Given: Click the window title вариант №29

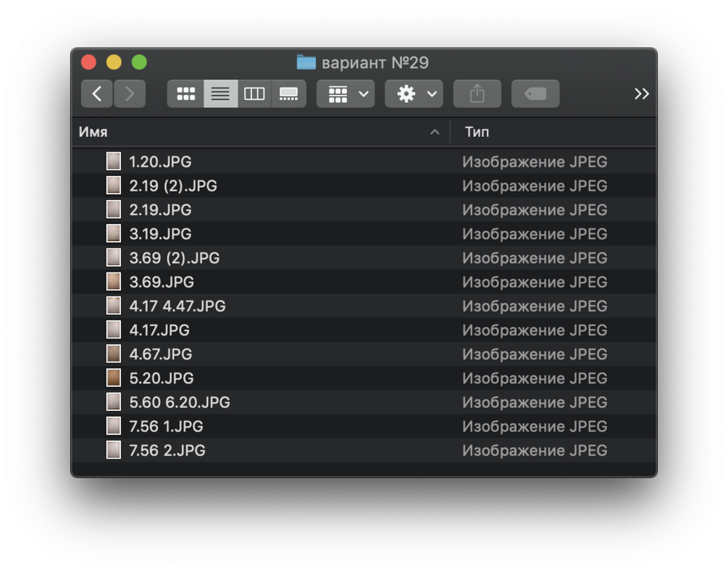Looking at the screenshot, I should 375,63.
